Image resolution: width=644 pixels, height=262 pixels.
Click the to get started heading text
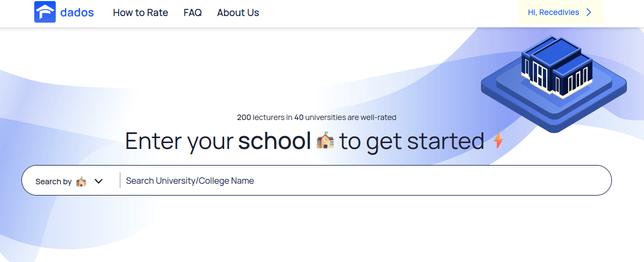(x=412, y=141)
